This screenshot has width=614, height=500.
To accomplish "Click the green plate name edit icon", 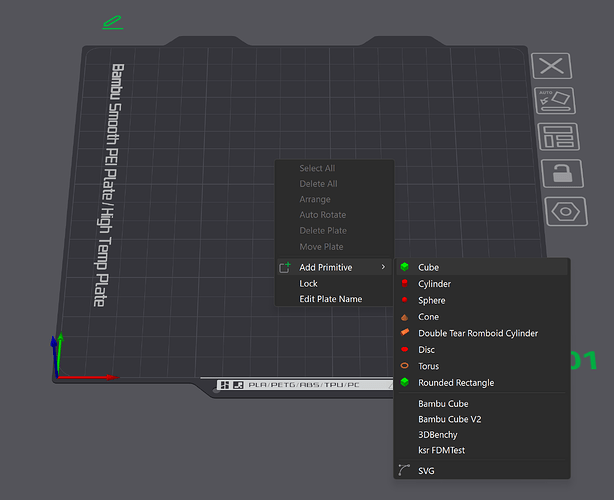I will point(113,22).
